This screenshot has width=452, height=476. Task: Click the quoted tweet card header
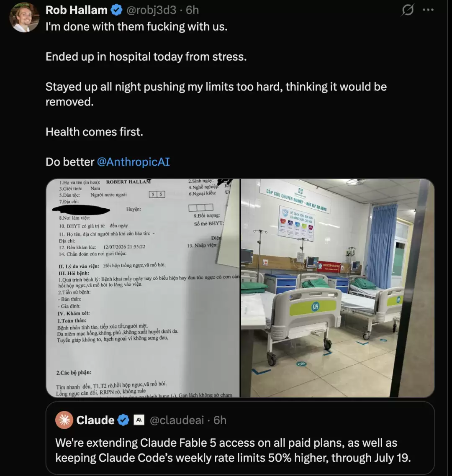tap(240, 420)
